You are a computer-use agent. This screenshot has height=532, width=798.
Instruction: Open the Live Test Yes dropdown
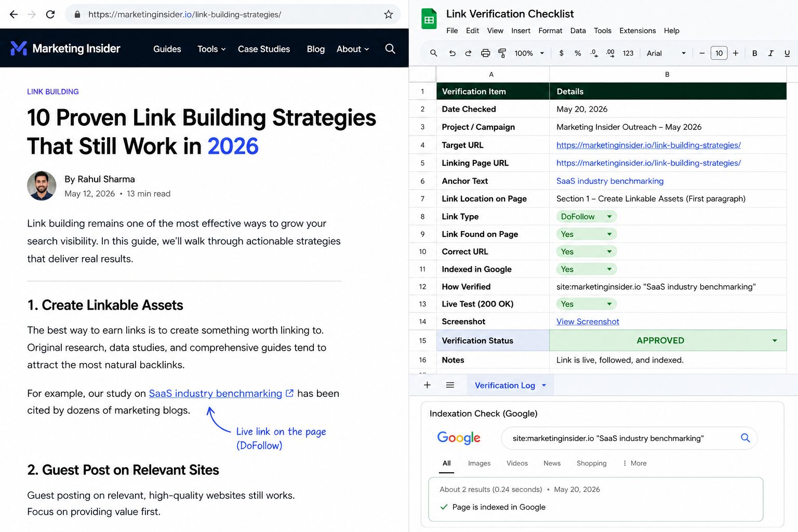point(587,304)
